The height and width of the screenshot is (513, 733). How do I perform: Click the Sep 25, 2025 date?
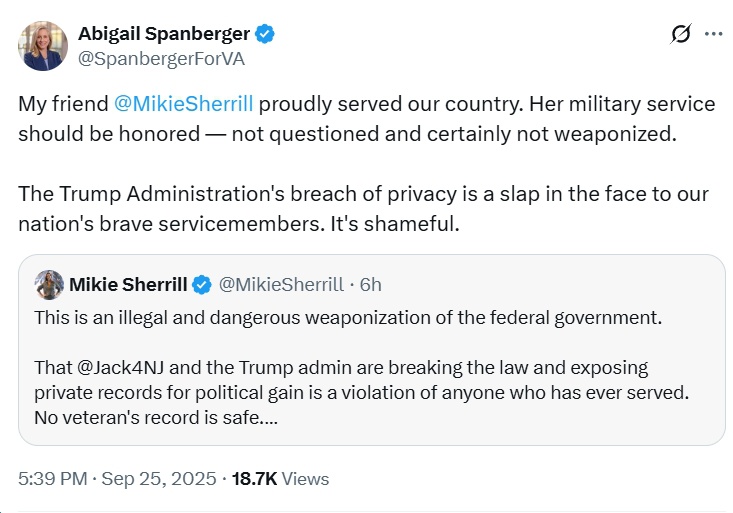(158, 479)
